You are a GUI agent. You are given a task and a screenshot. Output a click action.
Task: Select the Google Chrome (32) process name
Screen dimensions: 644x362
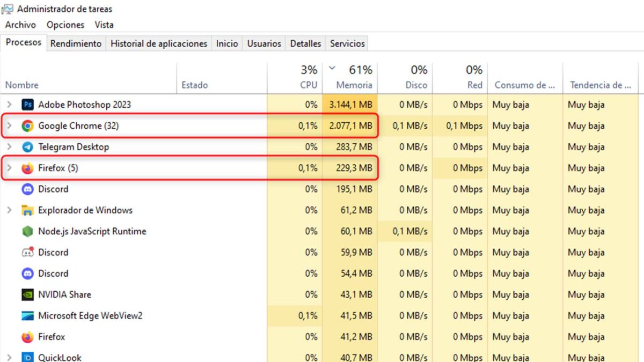click(78, 126)
